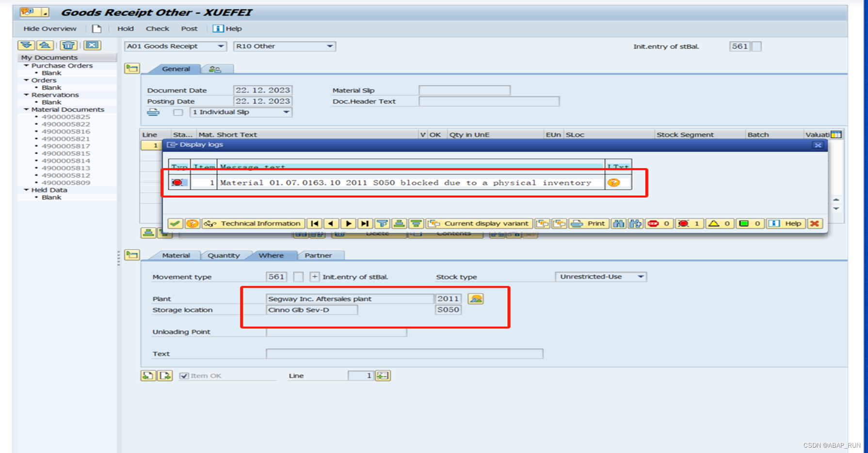
Task: Switch to the Quantity tab
Action: (x=225, y=255)
